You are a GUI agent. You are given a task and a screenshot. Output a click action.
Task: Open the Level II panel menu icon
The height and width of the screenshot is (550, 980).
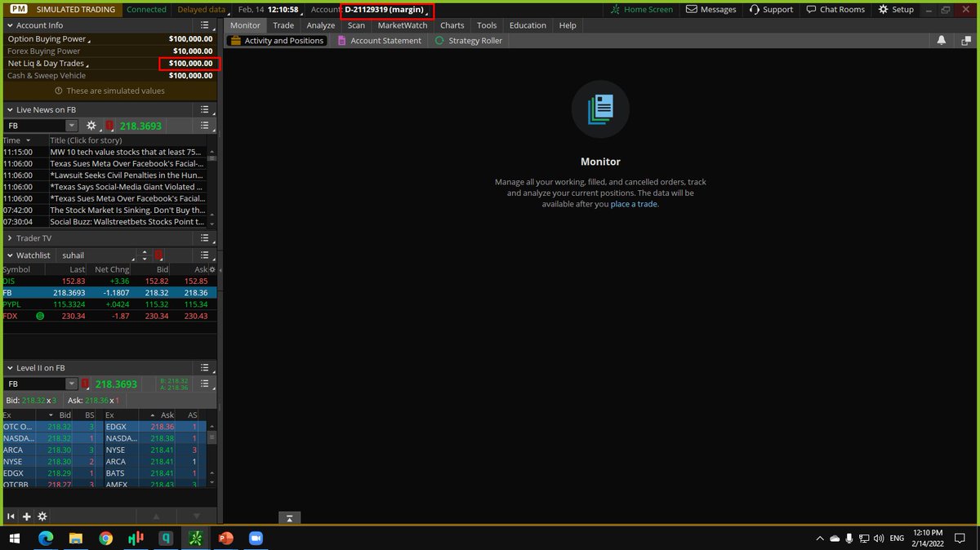[205, 368]
